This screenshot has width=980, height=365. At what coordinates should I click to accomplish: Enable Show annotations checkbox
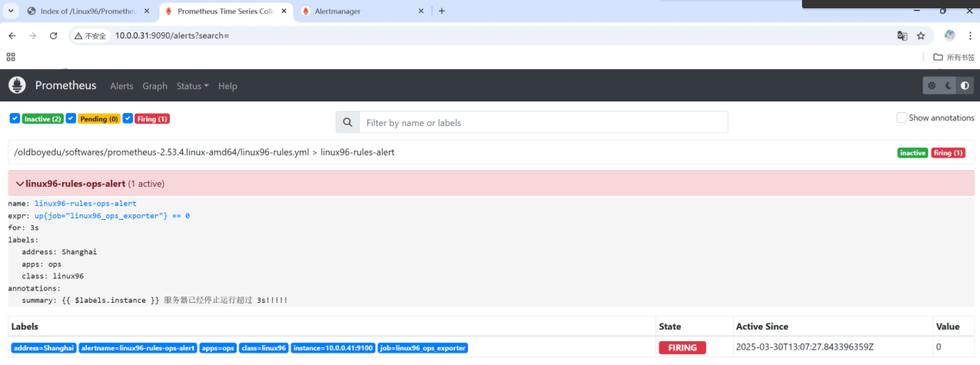click(902, 118)
